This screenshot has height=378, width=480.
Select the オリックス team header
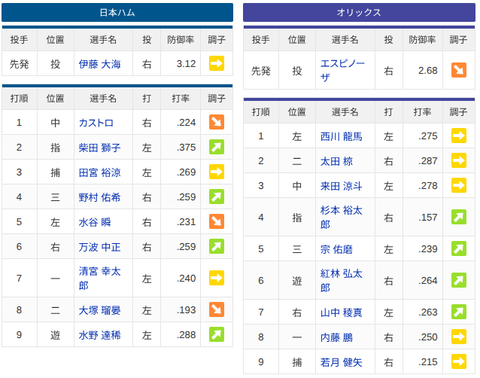(359, 13)
